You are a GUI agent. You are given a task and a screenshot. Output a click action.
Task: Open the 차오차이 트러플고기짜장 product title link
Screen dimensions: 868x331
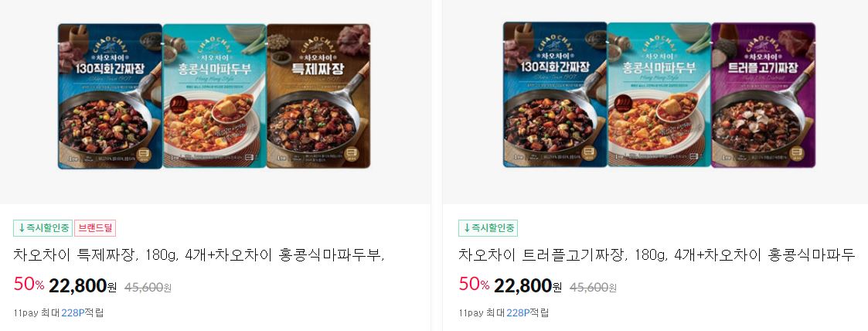(656, 256)
